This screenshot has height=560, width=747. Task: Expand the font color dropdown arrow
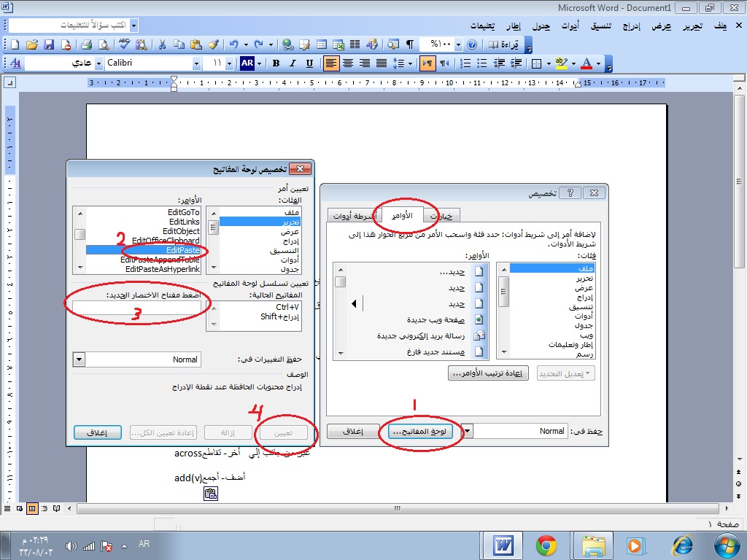click(599, 63)
